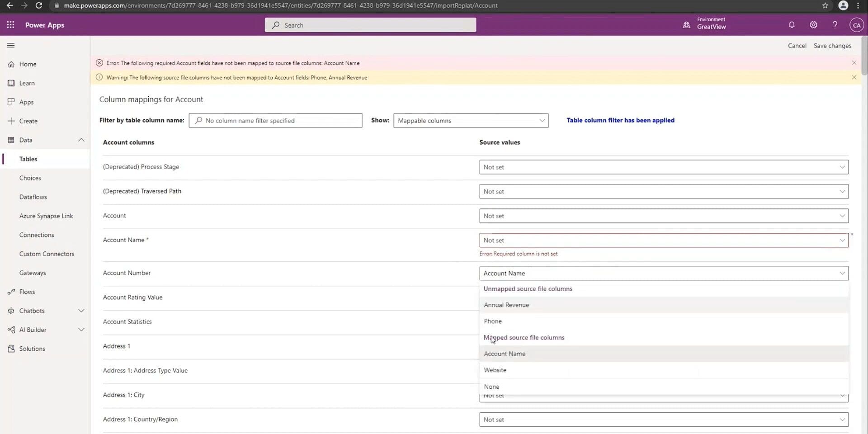The image size is (868, 434).
Task: Dismiss the yellow warning message banner
Action: pos(854,77)
